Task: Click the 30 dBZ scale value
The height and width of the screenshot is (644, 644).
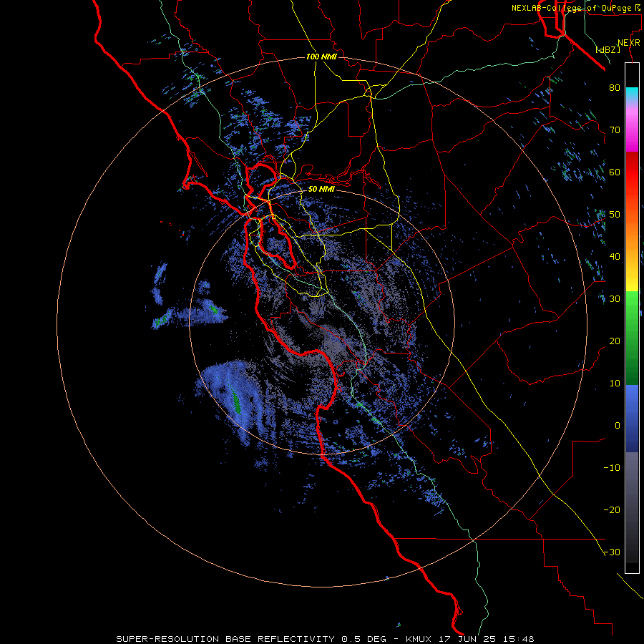Action: [615, 299]
